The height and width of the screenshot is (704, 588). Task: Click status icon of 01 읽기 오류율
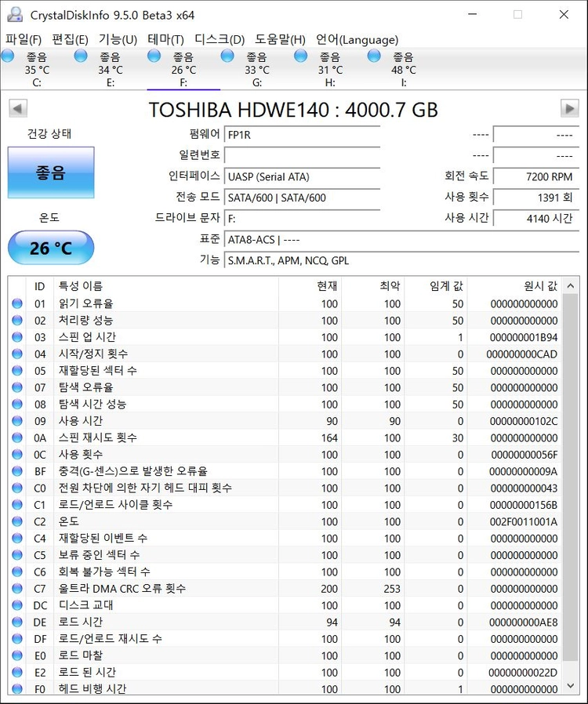17,303
